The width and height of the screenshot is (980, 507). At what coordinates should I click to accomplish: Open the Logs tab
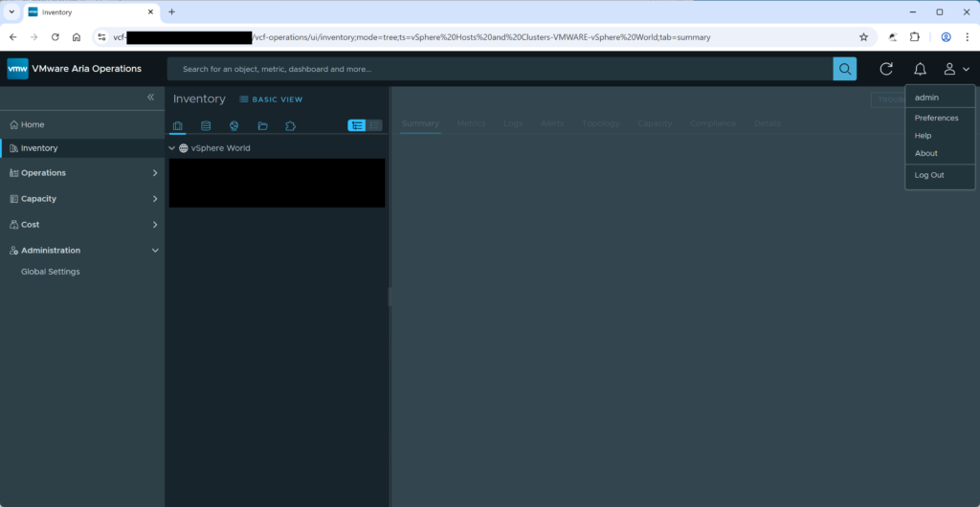click(513, 123)
